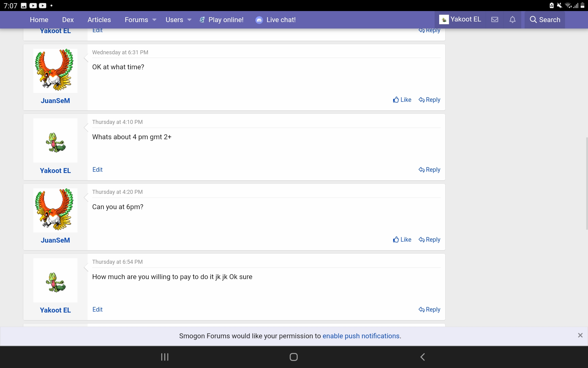Viewport: 588px width, 368px height.
Task: Click the Discord Live chat icon
Action: [x=259, y=20]
